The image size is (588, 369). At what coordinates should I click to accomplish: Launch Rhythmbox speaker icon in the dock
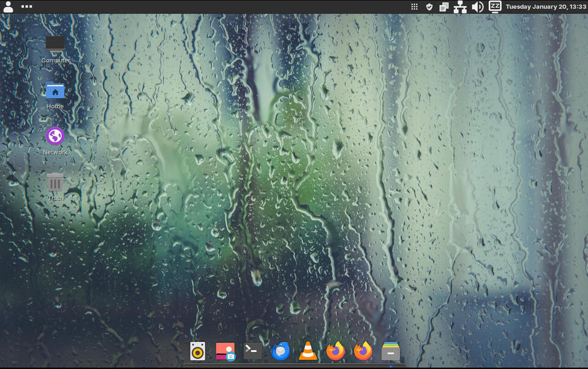[197, 351]
